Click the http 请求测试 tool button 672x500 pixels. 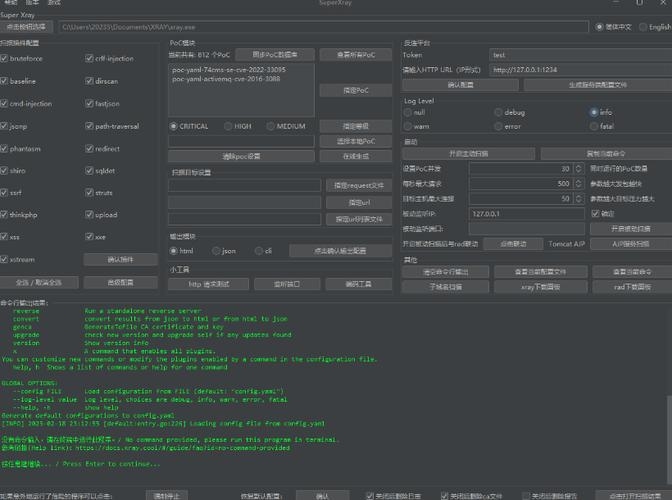(x=209, y=284)
